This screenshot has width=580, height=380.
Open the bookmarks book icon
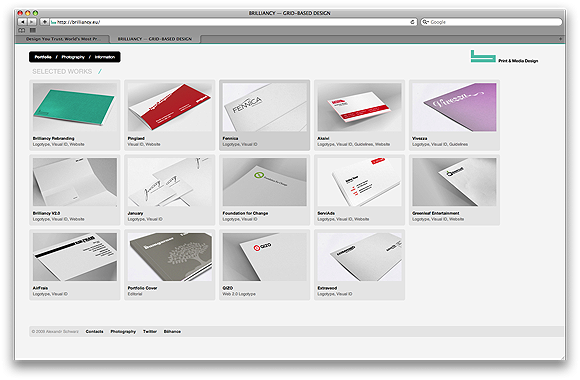pos(22,30)
